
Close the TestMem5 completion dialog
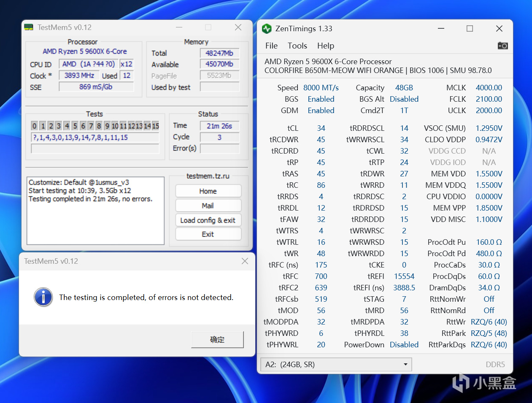[x=245, y=261]
